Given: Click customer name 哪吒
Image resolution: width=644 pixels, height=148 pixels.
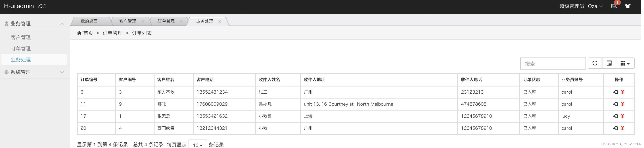Looking at the screenshot, I should coord(161,104).
